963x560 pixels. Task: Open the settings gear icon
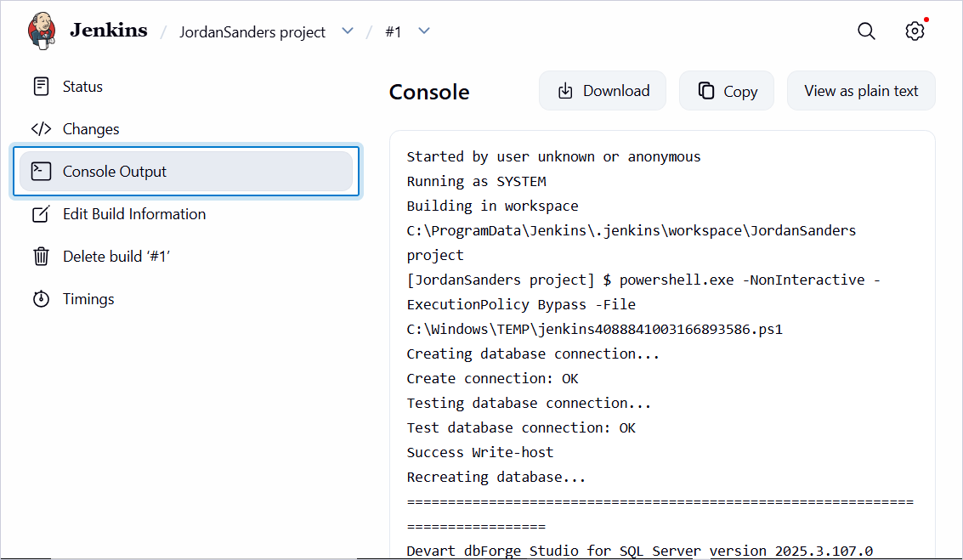(x=915, y=31)
